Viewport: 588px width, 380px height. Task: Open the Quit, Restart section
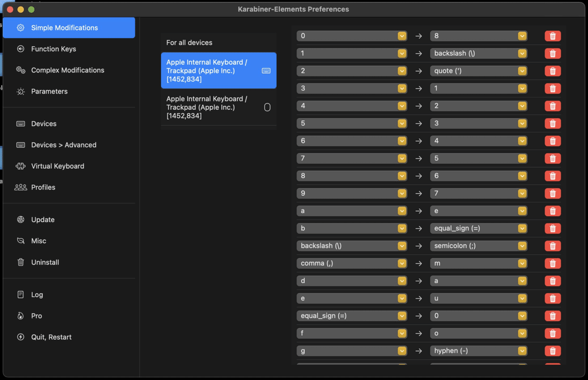[x=51, y=337]
